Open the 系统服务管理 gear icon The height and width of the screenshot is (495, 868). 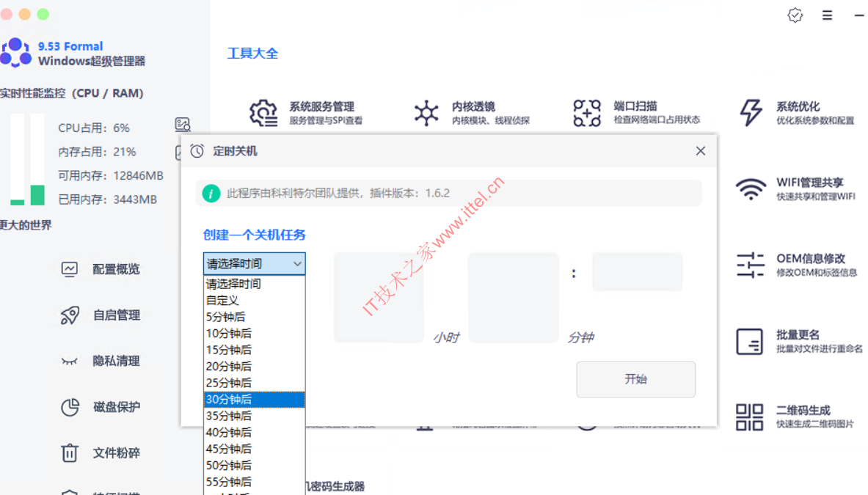click(263, 113)
